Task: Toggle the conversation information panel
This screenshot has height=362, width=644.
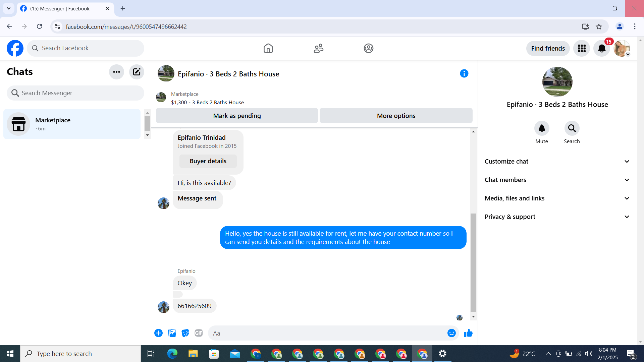Action: click(x=464, y=73)
